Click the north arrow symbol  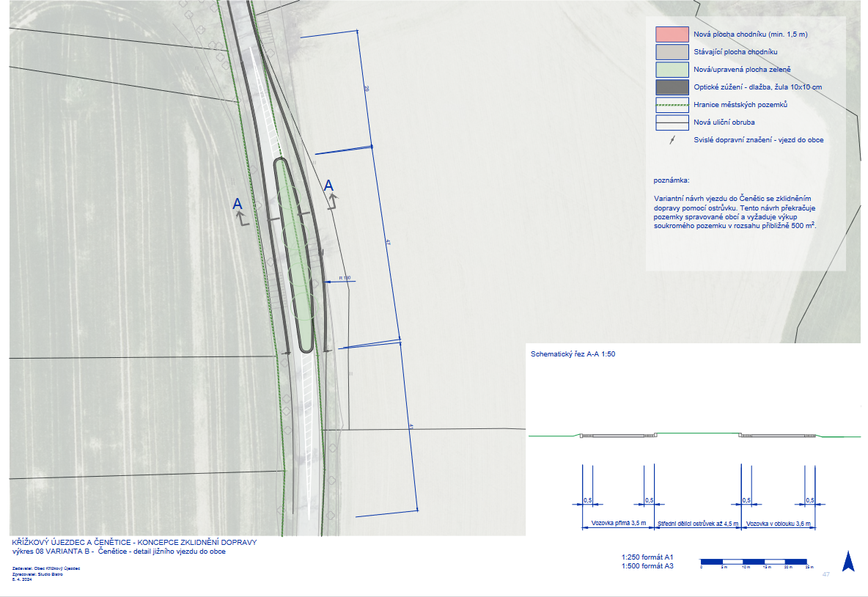(x=848, y=562)
